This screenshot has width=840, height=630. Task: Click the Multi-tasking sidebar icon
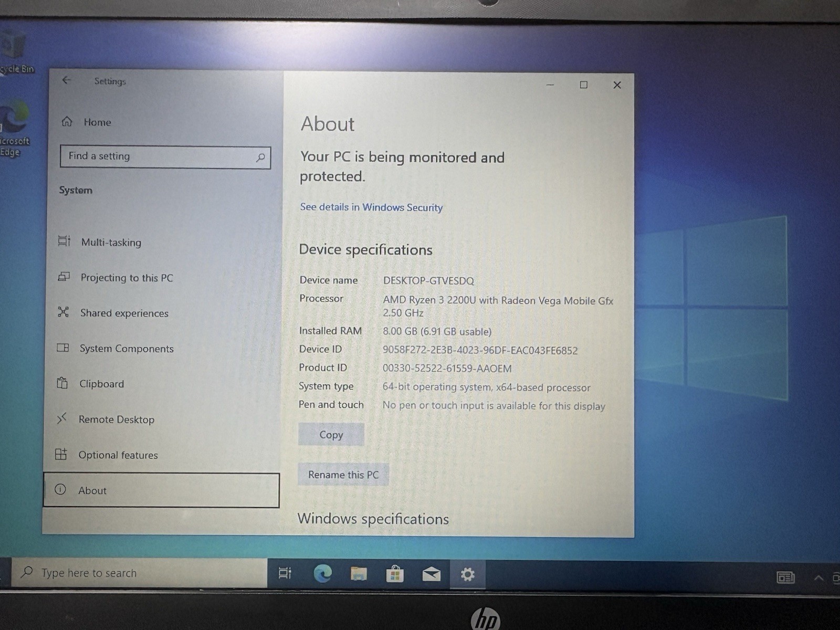64,241
